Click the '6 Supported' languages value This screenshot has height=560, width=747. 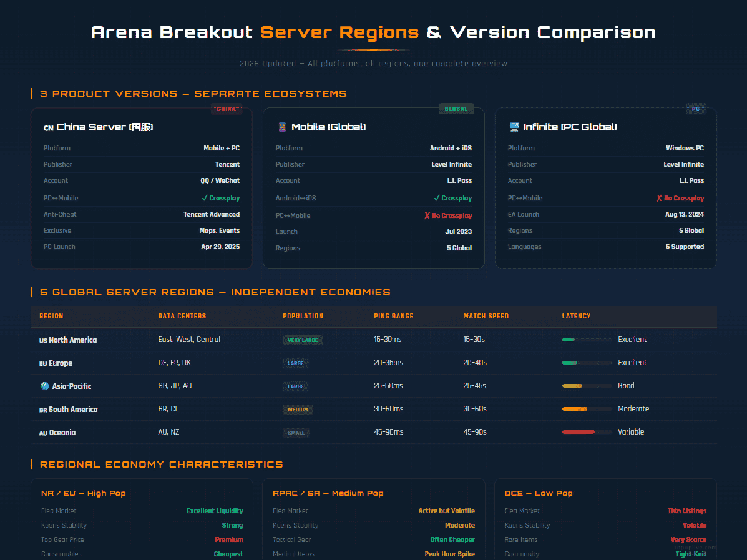click(x=685, y=247)
